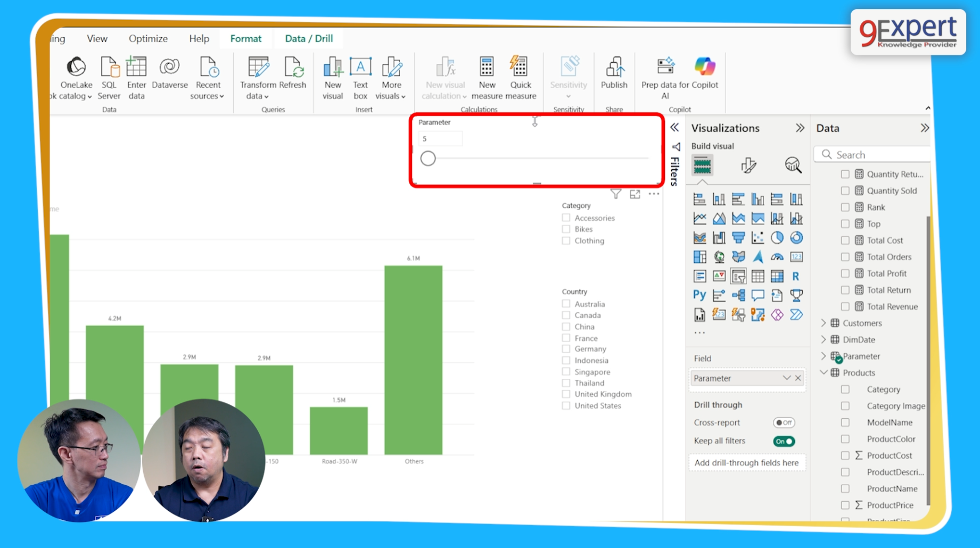The height and width of the screenshot is (548, 980).
Task: Select the stacked bar chart visual
Action: point(699,198)
